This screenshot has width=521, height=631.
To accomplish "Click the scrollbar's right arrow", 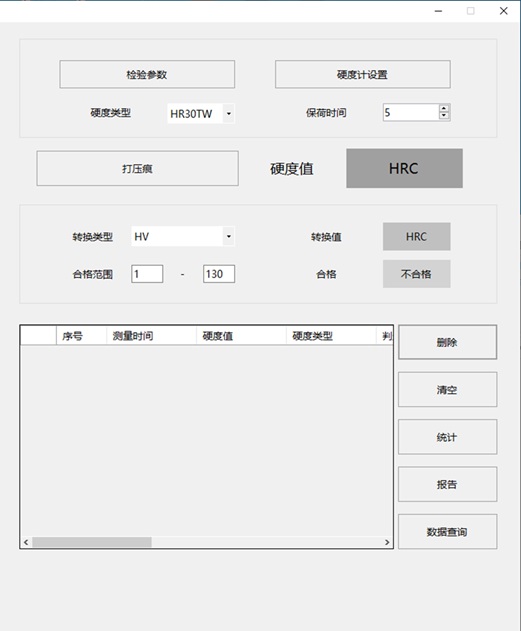I will pyautogui.click(x=387, y=542).
